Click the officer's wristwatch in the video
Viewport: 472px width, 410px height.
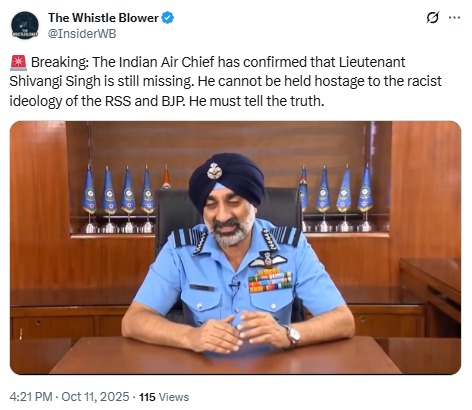[x=293, y=335]
